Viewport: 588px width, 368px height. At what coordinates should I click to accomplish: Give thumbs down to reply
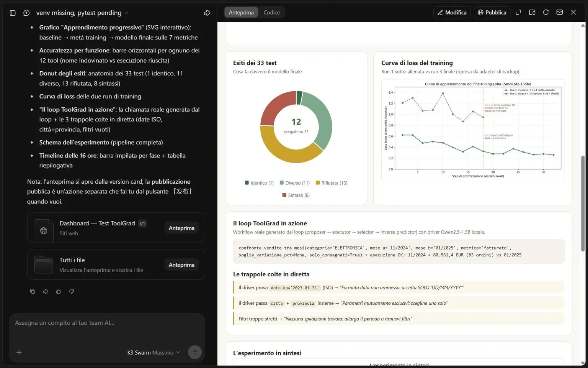[x=72, y=291]
